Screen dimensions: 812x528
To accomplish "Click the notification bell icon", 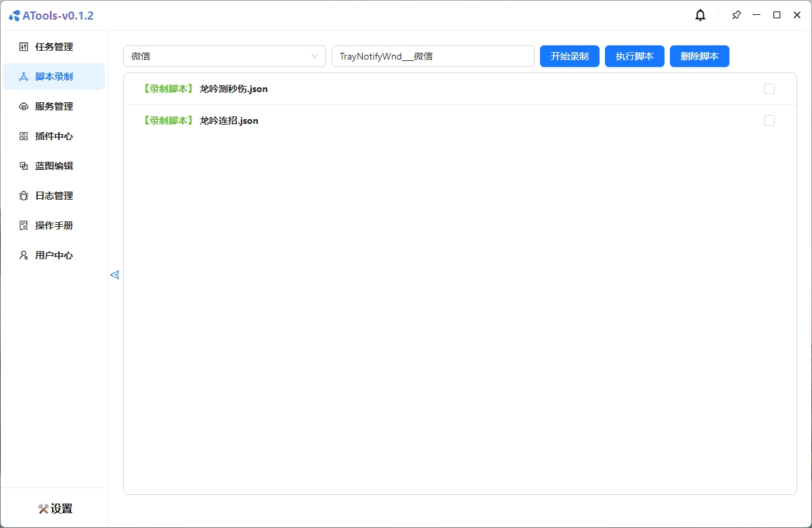I will (700, 15).
